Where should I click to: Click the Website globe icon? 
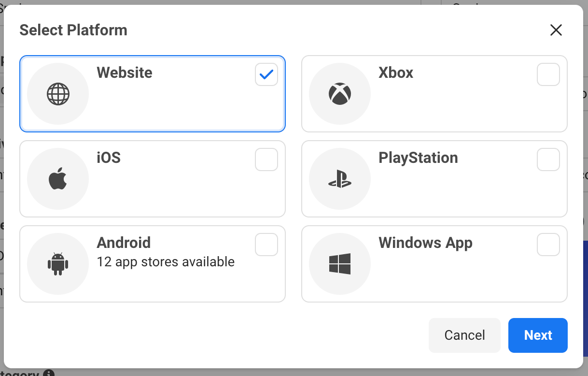click(x=58, y=94)
